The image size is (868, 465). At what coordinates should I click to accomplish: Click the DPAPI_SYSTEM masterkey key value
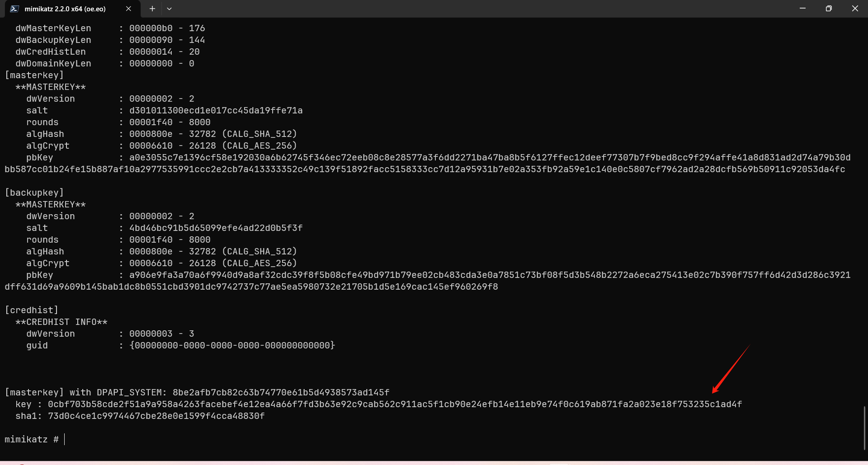click(395, 404)
